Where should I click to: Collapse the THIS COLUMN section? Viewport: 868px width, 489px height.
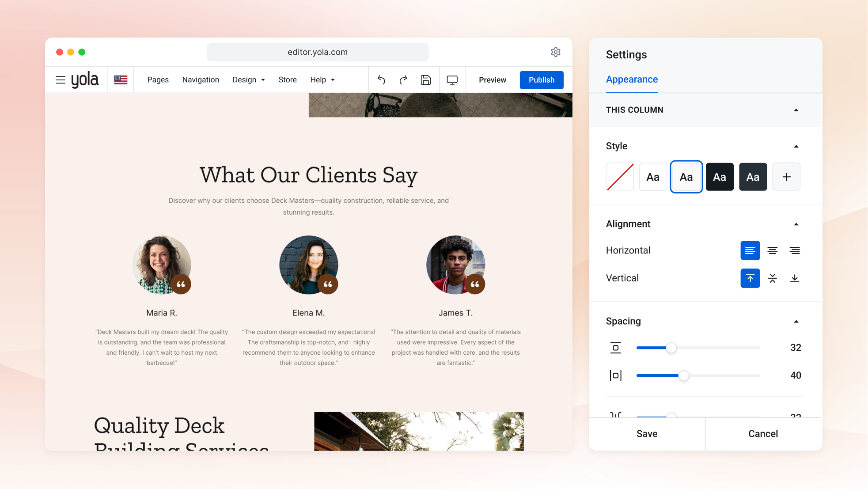(x=796, y=110)
